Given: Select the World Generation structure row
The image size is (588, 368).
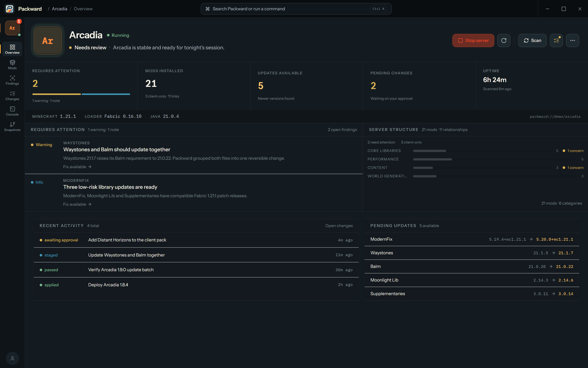Looking at the screenshot, I should point(475,176).
